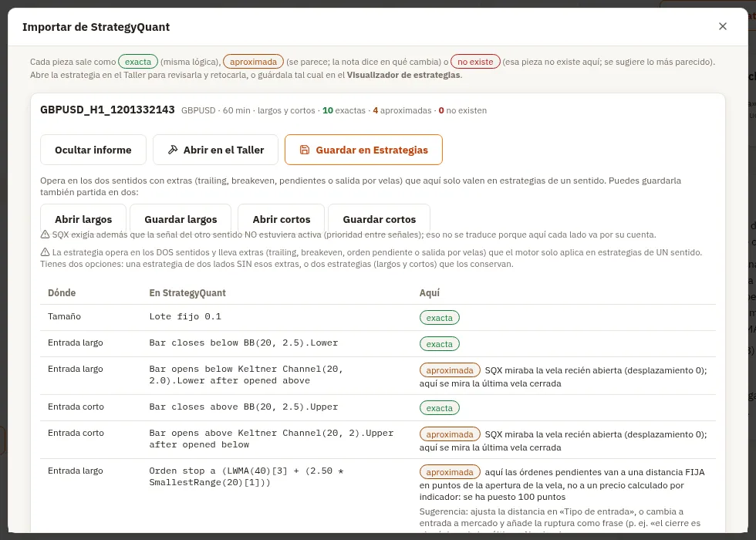
Task: Click the "0 no existen" count
Action: pos(462,110)
